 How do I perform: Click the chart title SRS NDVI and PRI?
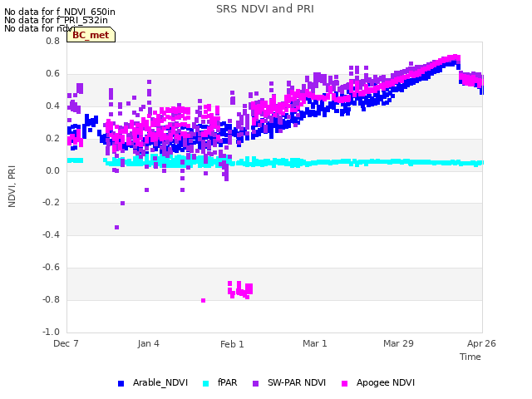coord(265,9)
